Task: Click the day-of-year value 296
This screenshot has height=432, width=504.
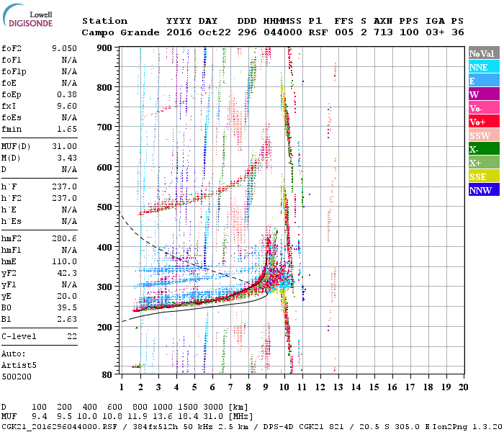Action: coord(247,32)
